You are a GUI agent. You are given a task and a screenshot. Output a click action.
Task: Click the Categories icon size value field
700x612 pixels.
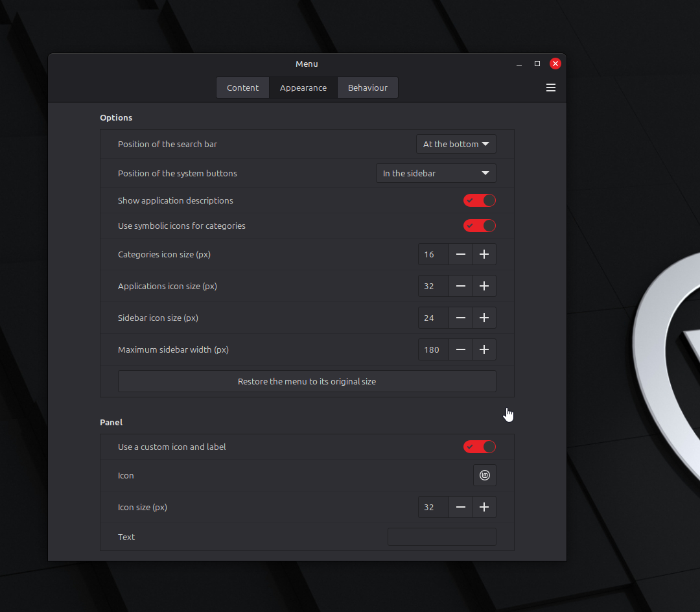(x=434, y=254)
